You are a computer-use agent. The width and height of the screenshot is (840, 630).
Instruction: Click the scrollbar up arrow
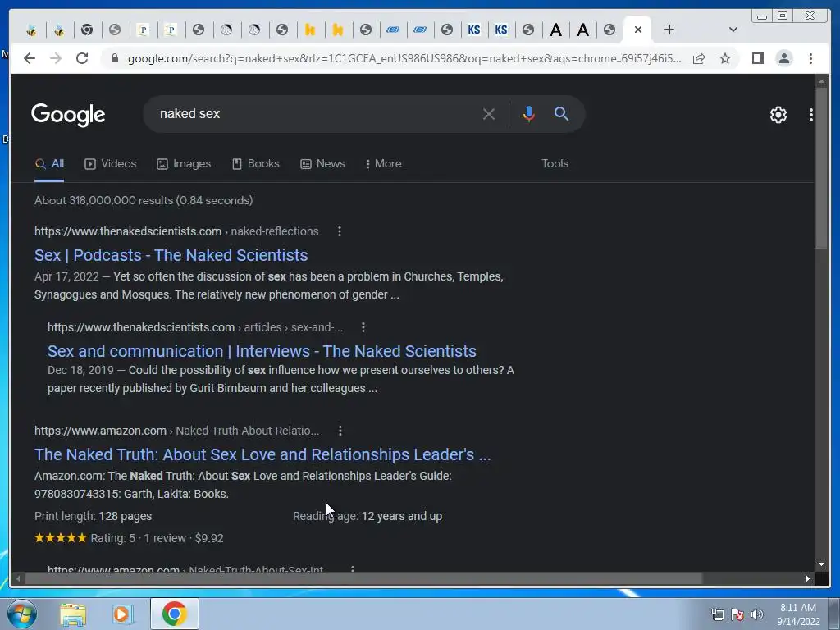(x=820, y=81)
